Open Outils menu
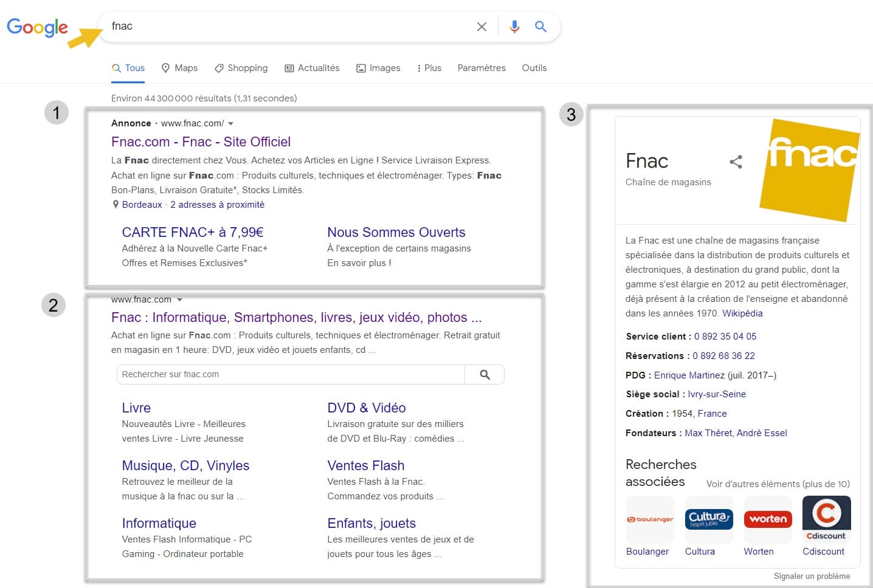 click(x=534, y=68)
